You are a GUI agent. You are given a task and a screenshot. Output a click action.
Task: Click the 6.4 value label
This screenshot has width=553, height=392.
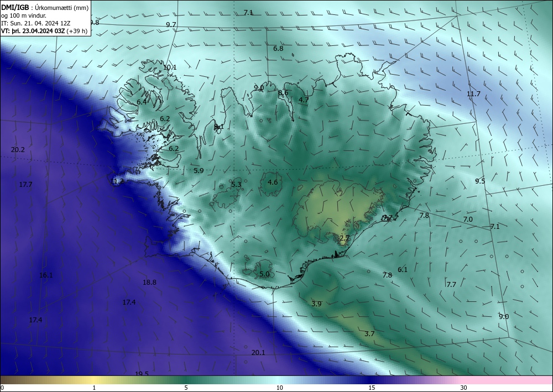point(142,102)
